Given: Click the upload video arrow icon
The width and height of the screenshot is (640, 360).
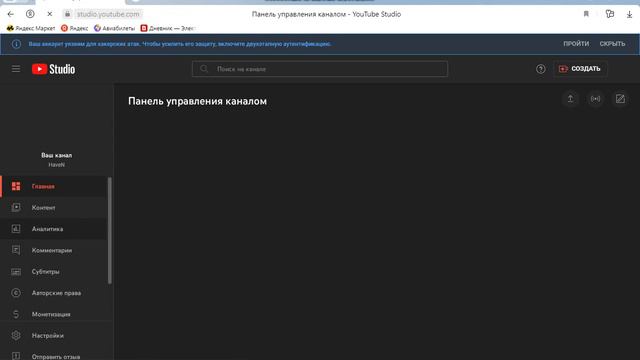Looking at the screenshot, I should pos(570,99).
